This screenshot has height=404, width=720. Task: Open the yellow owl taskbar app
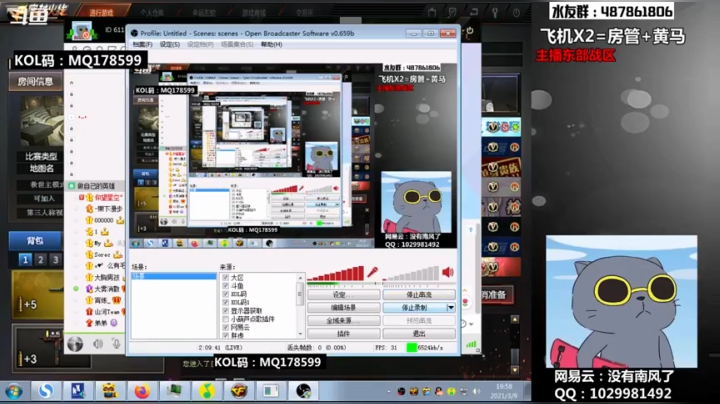pos(110,391)
